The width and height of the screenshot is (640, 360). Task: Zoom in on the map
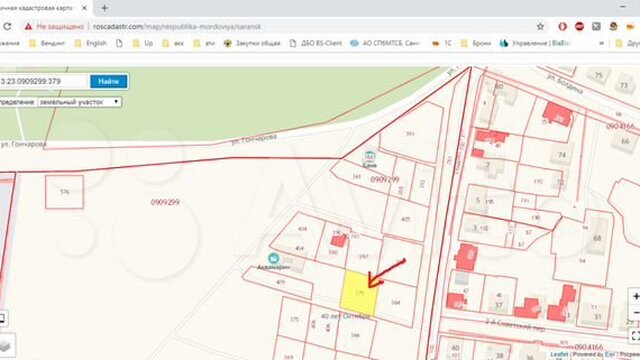635,297
